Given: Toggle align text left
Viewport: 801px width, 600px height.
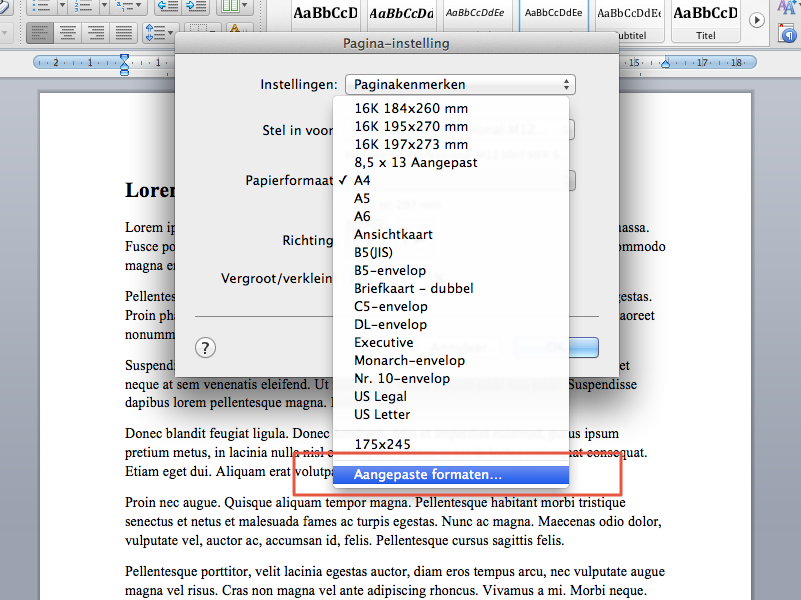Looking at the screenshot, I should tap(40, 34).
